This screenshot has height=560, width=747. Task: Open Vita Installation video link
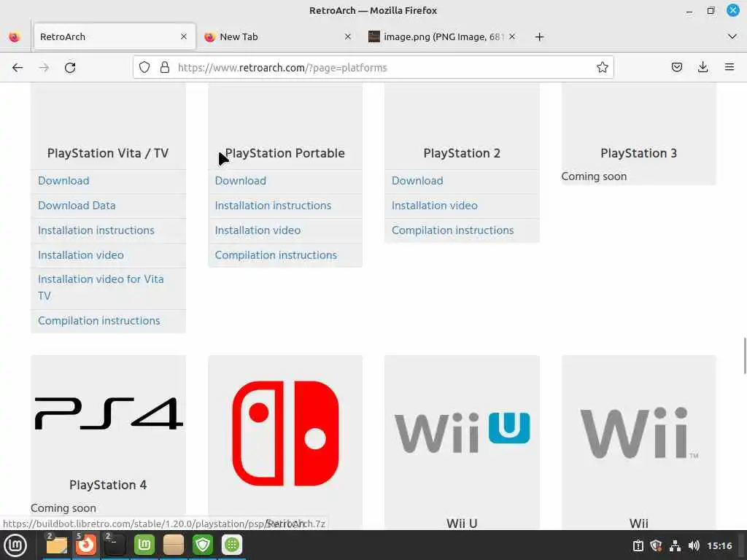pyautogui.click(x=81, y=255)
